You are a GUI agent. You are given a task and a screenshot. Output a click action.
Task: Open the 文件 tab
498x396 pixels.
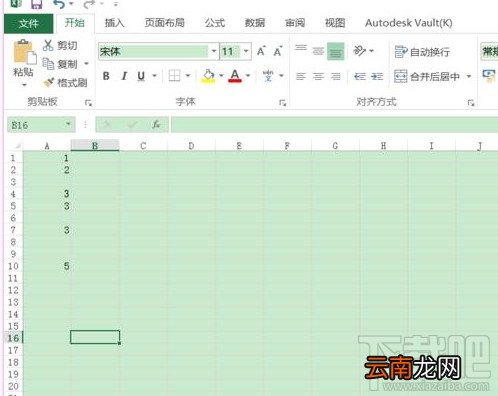pyautogui.click(x=29, y=23)
